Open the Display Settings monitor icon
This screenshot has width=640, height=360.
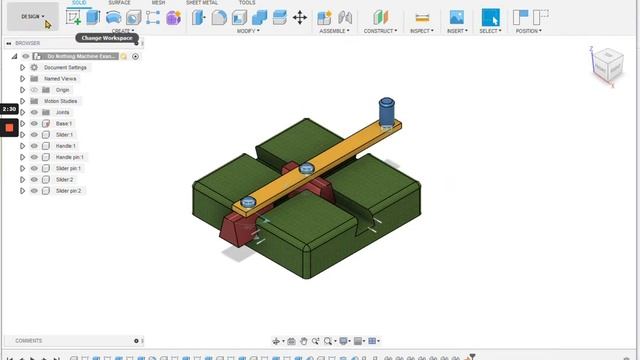click(344, 341)
